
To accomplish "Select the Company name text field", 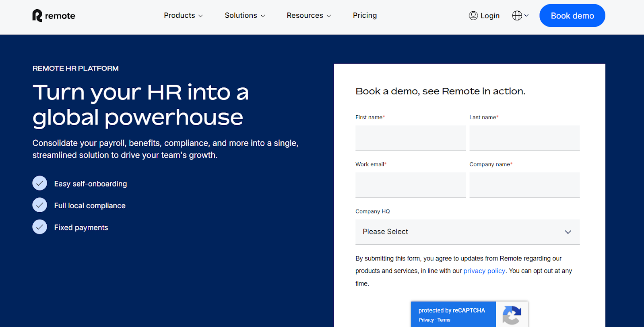I will click(x=524, y=185).
